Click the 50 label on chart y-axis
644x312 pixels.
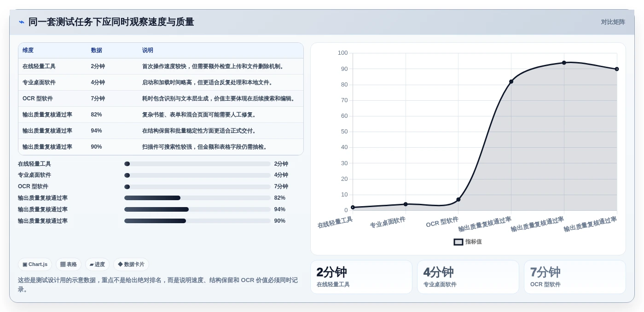click(x=344, y=132)
